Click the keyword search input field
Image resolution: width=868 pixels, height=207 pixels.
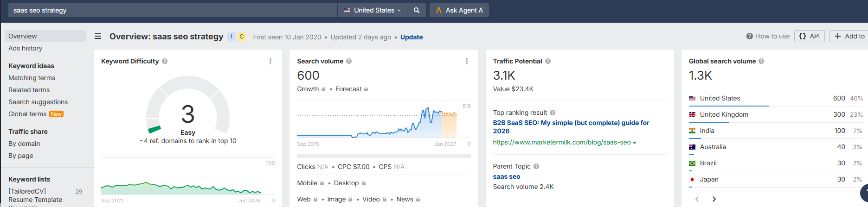click(x=173, y=10)
